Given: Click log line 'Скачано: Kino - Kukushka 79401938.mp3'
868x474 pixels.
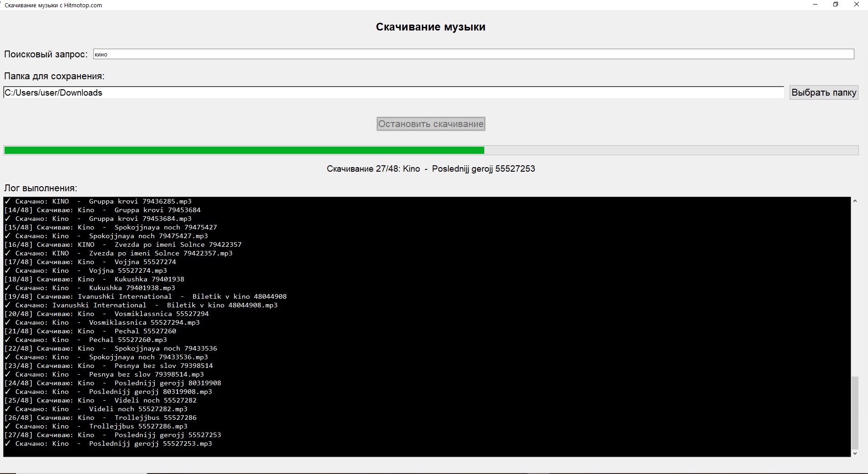Looking at the screenshot, I should point(90,288).
